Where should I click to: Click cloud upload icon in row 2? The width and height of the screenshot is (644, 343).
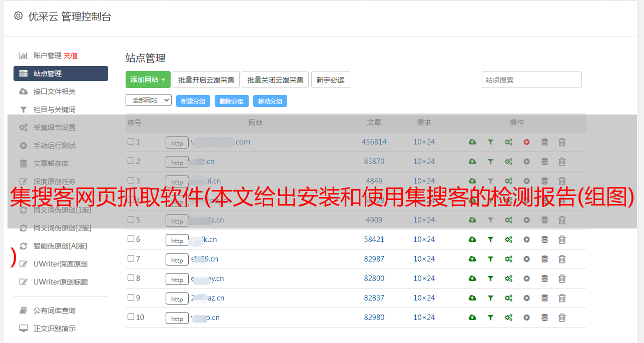tap(472, 161)
